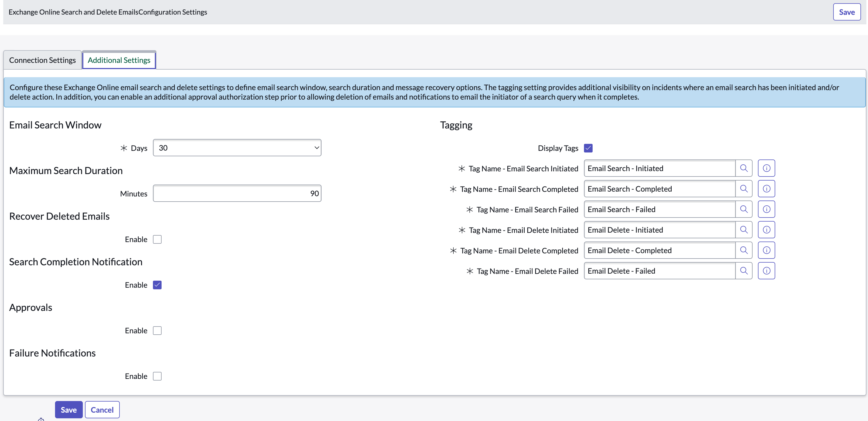Click the Tagging section heading
Screen dimensions: 868x421
(456, 125)
